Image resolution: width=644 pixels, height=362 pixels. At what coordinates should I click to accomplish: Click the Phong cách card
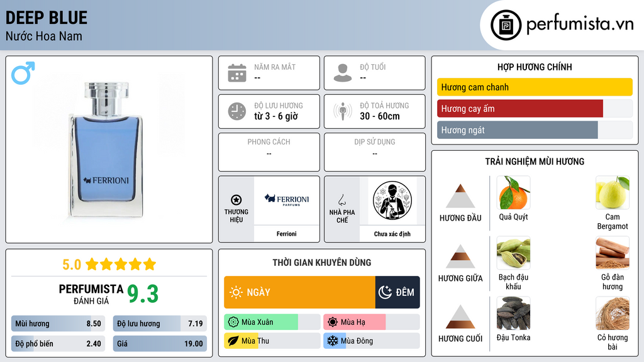coord(269,152)
